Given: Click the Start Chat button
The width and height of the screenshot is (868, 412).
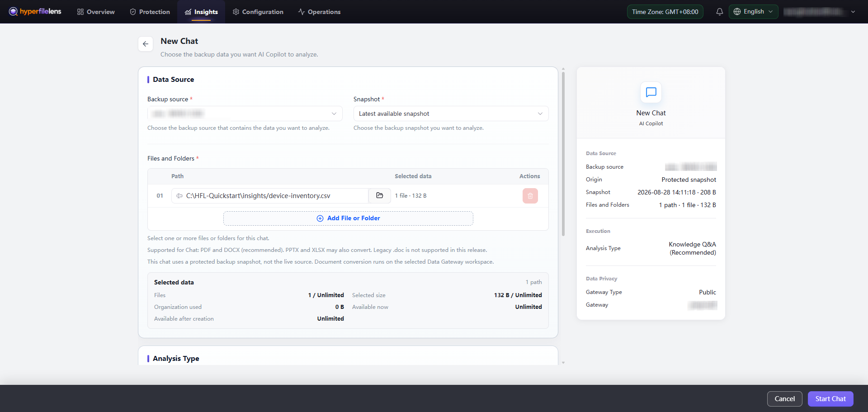Looking at the screenshot, I should point(830,399).
